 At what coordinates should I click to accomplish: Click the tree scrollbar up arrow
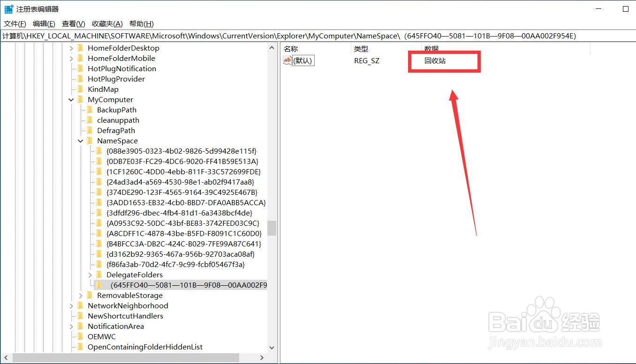pyautogui.click(x=272, y=47)
